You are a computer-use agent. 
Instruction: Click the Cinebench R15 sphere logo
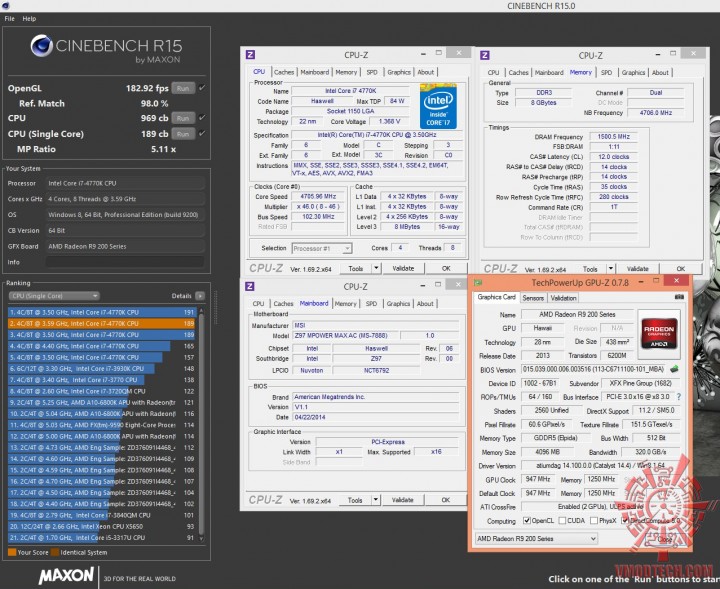coord(42,45)
